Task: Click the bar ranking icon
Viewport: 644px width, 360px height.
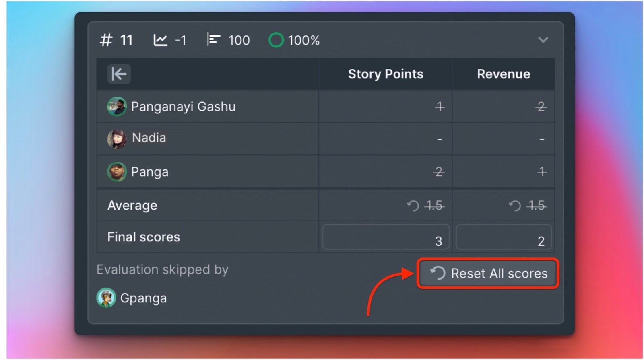Action: (213, 40)
